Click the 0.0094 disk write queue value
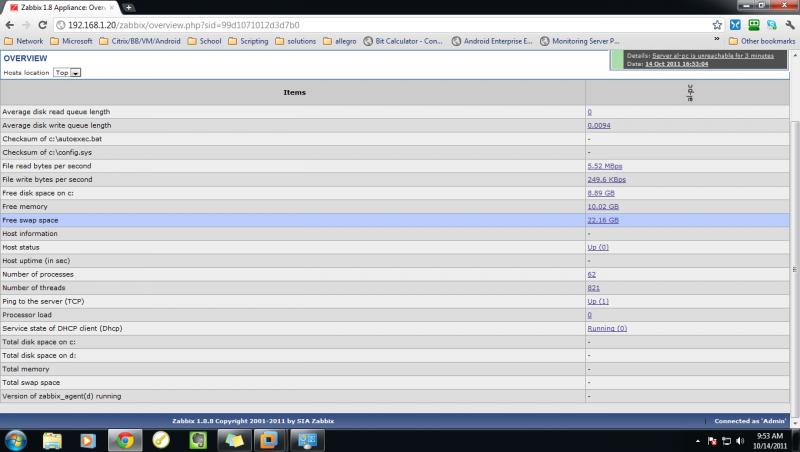The image size is (800, 452). click(x=598, y=125)
